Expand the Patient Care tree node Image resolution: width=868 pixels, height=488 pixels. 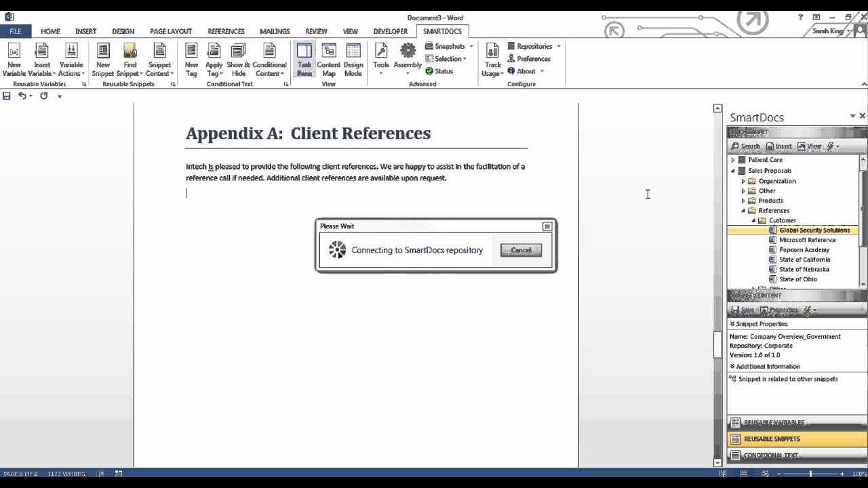tap(733, 160)
